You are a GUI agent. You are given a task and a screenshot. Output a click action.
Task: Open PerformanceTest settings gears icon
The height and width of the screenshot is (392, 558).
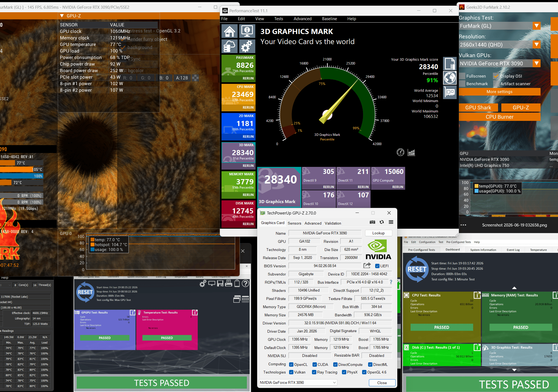click(x=247, y=46)
